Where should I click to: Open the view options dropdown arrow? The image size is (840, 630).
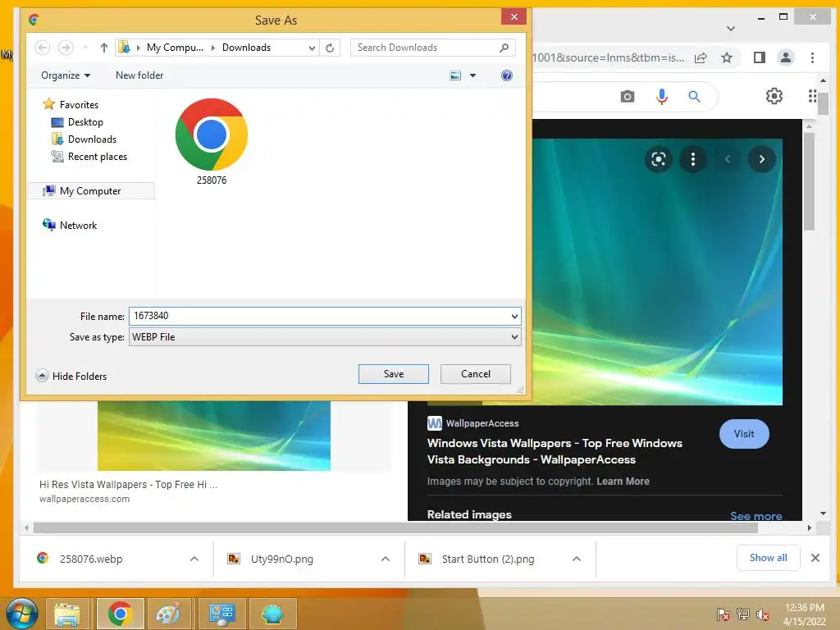[x=472, y=75]
